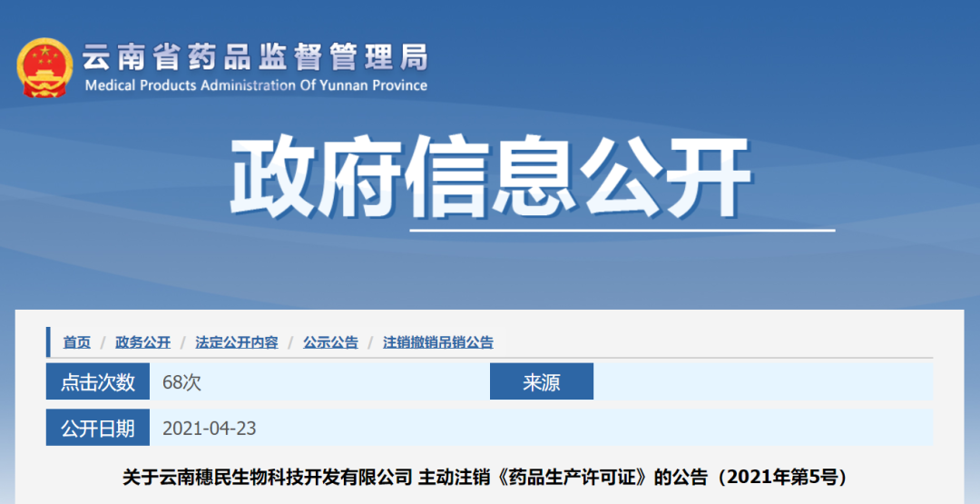Click the 政府信息公开 banner heading
The width and height of the screenshot is (980, 504).
(491, 176)
